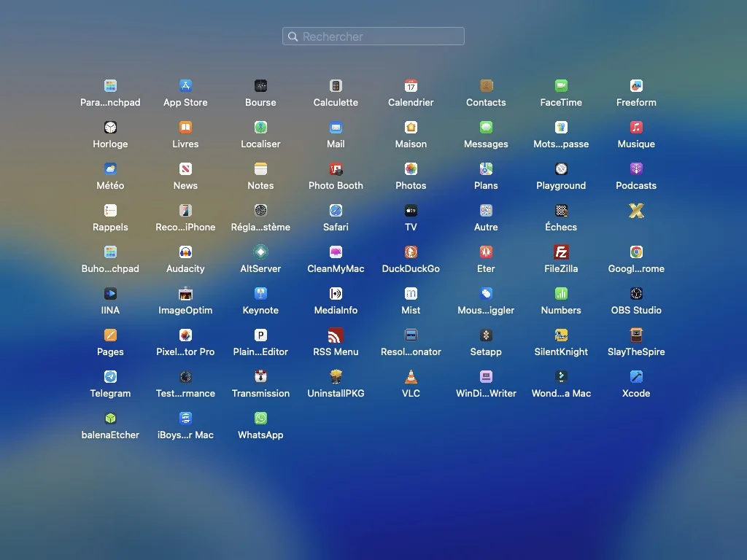Screen dimensions: 747x560
Task: Open the Audacity audio editor
Action: click(185, 252)
